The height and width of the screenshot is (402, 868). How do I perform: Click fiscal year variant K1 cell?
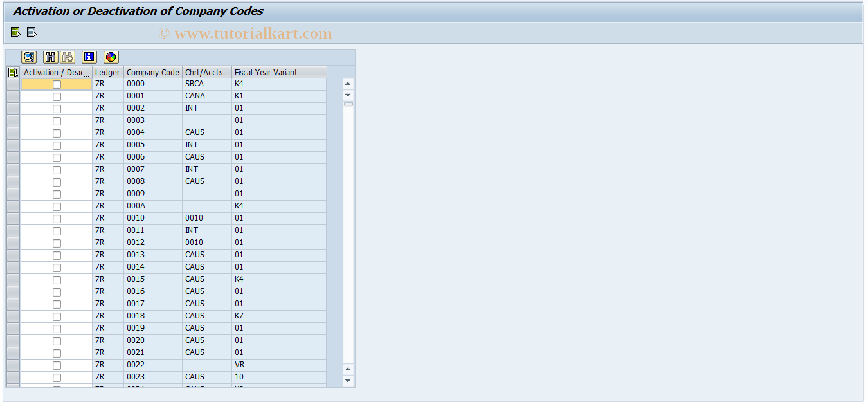pyautogui.click(x=279, y=96)
